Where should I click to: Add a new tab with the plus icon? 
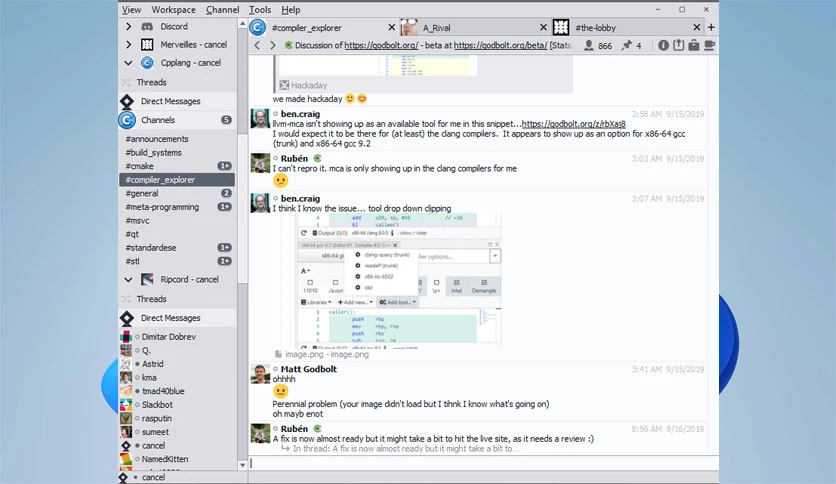click(x=711, y=27)
